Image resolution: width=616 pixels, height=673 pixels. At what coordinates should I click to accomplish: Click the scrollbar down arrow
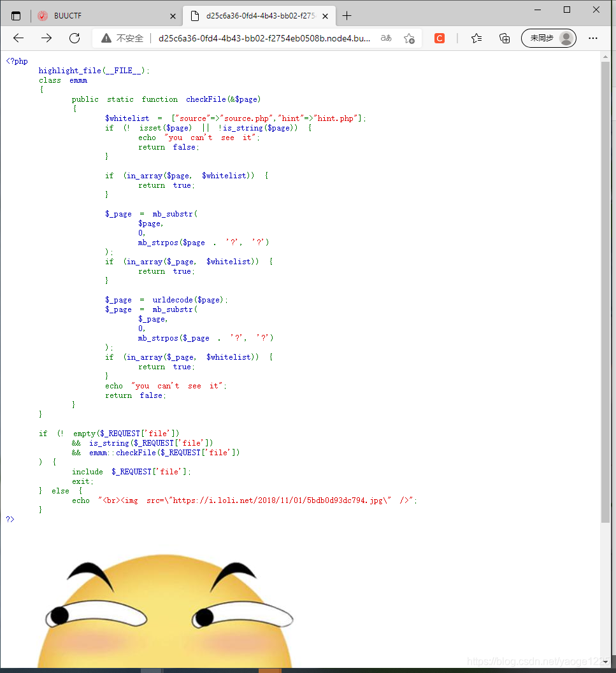point(605,662)
